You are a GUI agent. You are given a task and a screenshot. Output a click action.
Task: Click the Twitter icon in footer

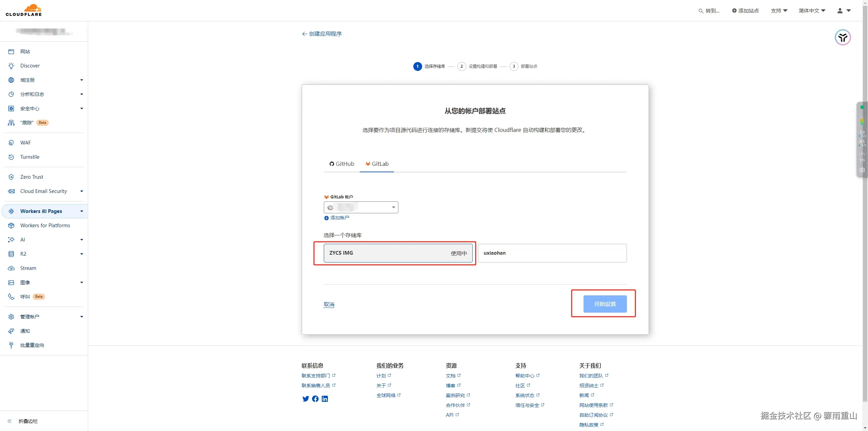click(x=305, y=399)
